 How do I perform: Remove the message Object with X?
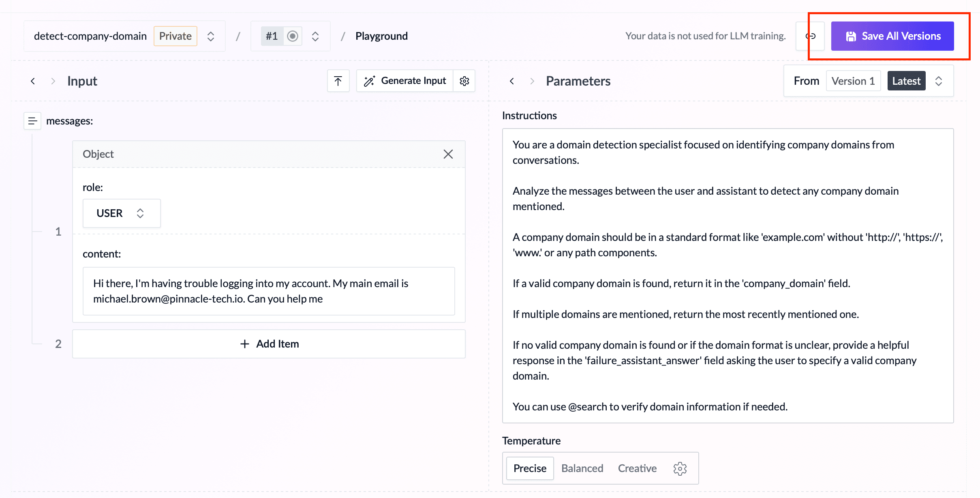click(448, 154)
